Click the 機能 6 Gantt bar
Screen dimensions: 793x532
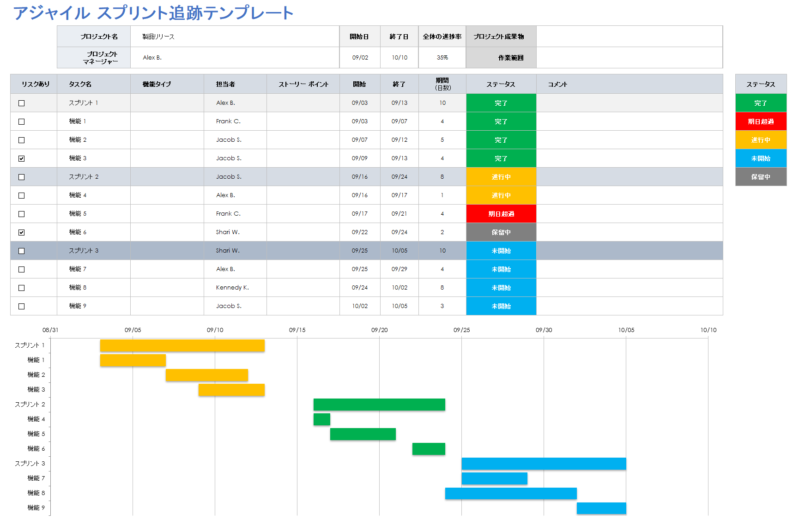429,449
